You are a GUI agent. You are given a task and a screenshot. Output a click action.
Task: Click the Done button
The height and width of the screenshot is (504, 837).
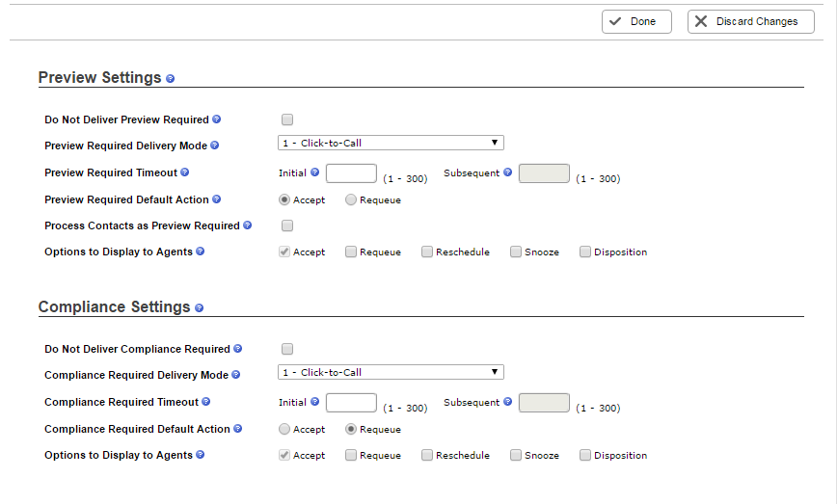(636, 21)
